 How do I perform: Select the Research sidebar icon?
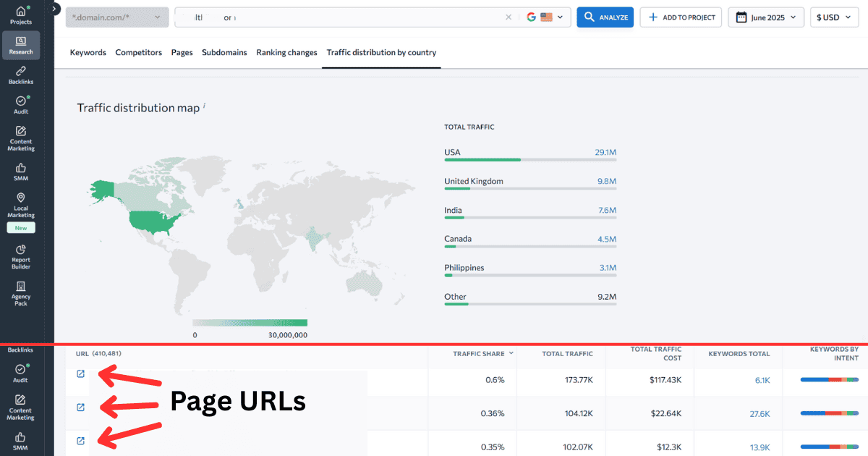pos(21,45)
